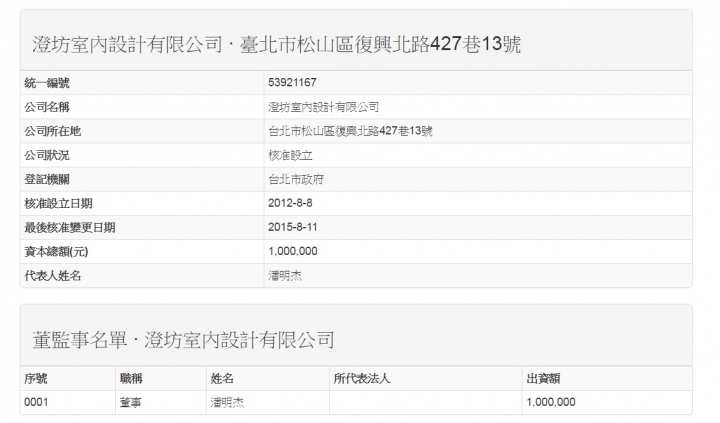Click the 公司所在地 label
This screenshot has height=423, width=720.
tap(52, 131)
